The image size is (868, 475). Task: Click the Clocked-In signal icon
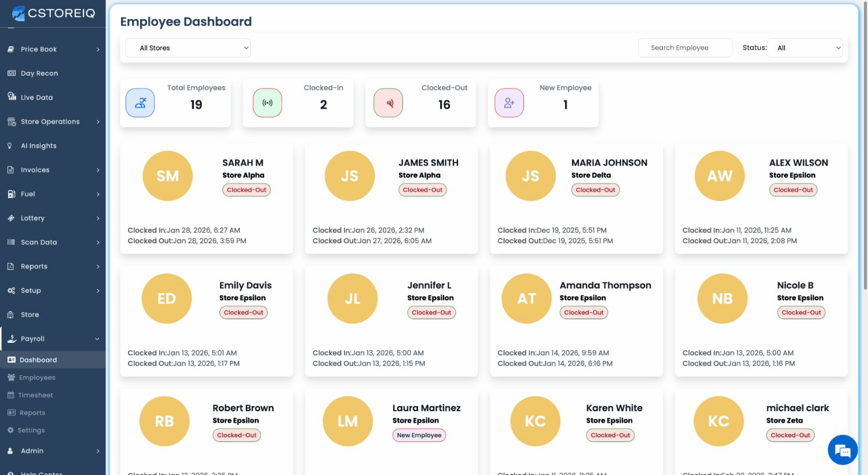(x=267, y=103)
